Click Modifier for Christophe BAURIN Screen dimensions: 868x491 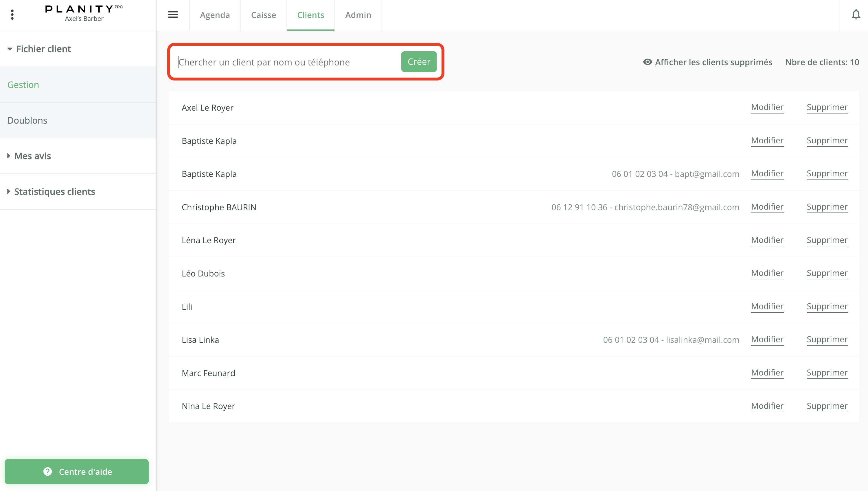(767, 207)
